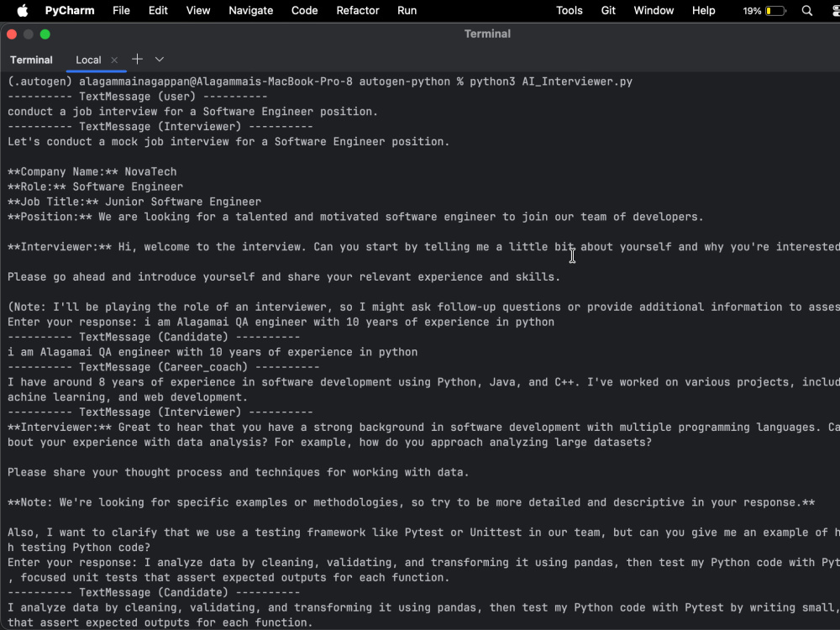
Task: Click the Terminal tool window label
Action: (31, 60)
